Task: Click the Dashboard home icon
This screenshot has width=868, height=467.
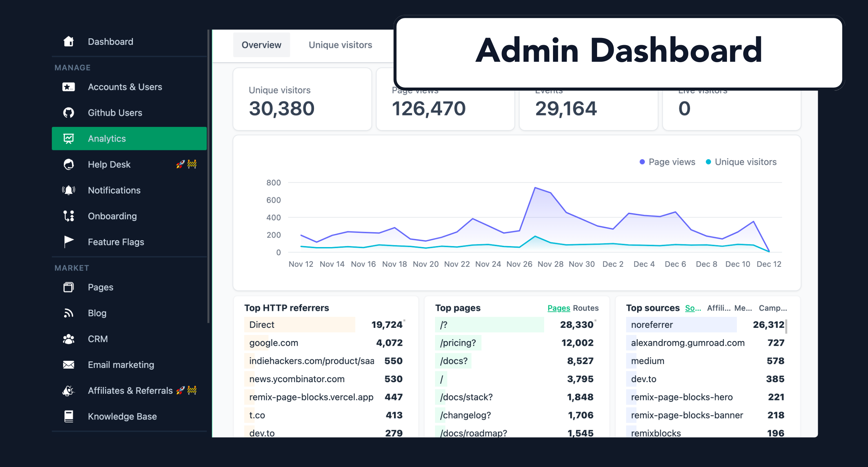Action: 68,41
